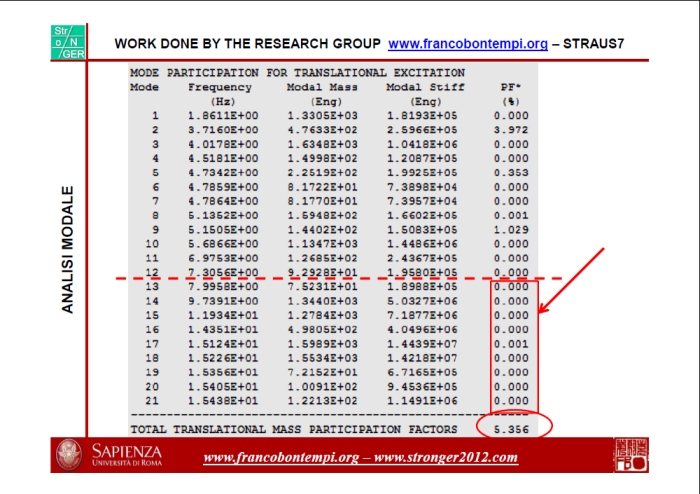Select the 3.972 participation factor value
The height and width of the screenshot is (494, 700).
coord(510,130)
